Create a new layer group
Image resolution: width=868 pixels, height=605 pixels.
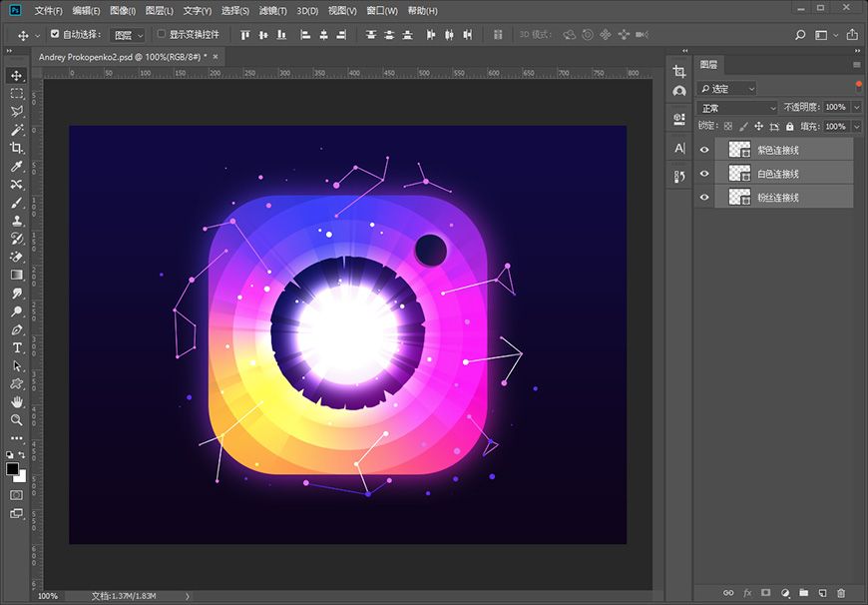pyautogui.click(x=804, y=593)
